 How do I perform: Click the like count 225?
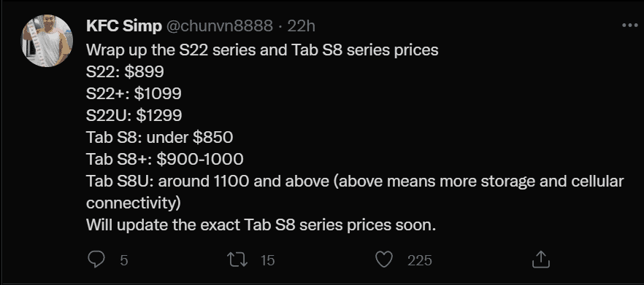(x=419, y=260)
